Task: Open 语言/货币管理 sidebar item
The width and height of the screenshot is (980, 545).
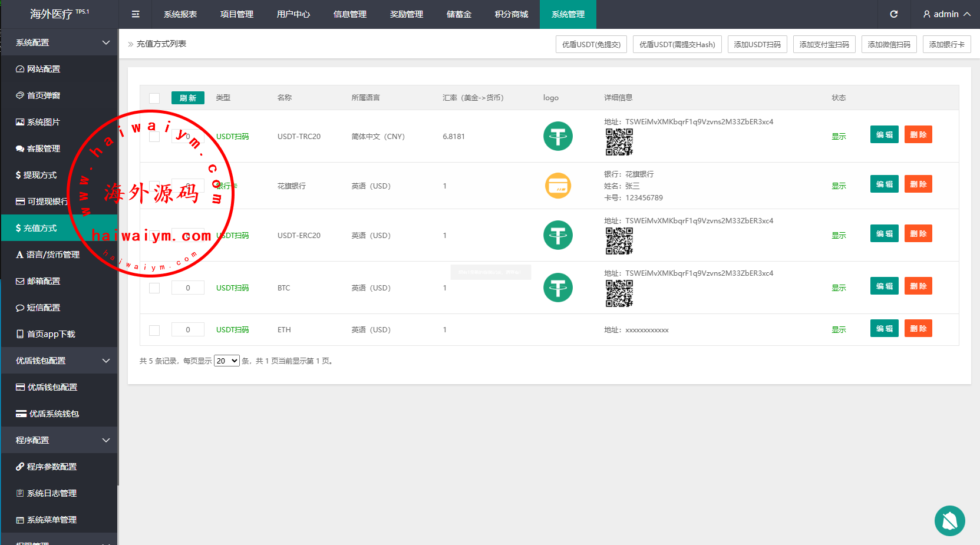Action: 59,255
